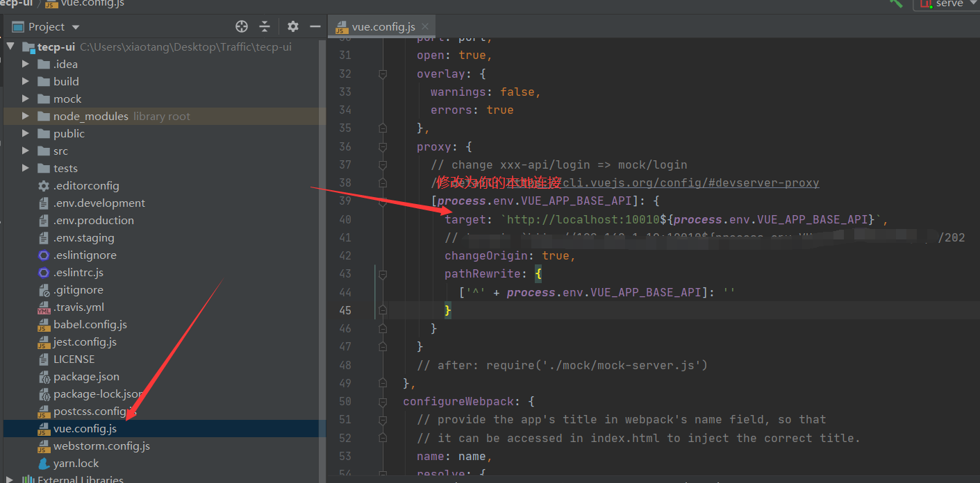Fold the proxy block at line 36

pyautogui.click(x=382, y=146)
